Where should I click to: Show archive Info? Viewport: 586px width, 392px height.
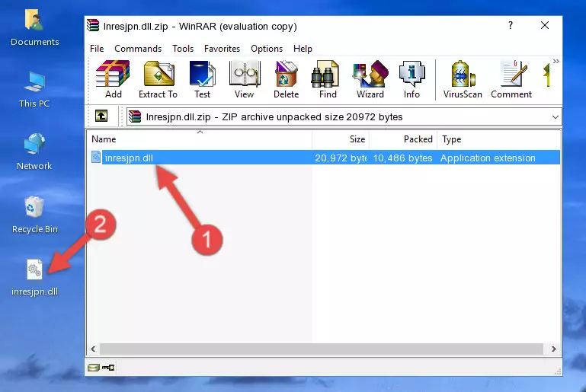[411, 79]
